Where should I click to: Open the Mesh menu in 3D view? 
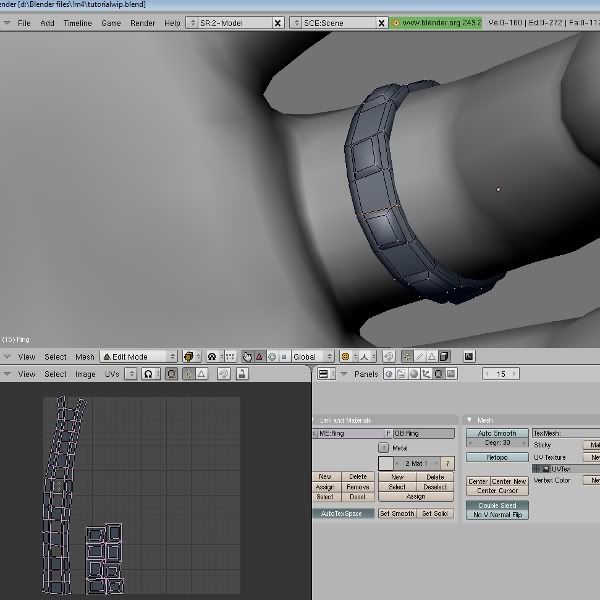[x=85, y=357]
